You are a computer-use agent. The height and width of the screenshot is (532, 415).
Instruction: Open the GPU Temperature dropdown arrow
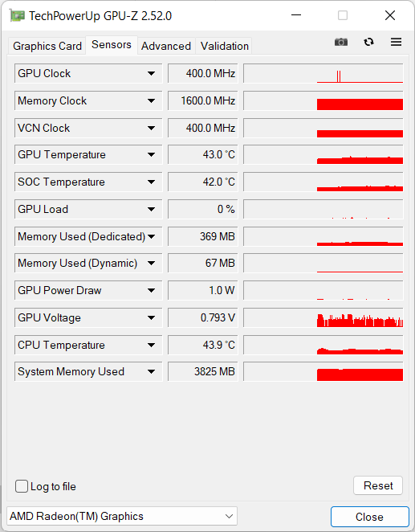click(x=151, y=155)
